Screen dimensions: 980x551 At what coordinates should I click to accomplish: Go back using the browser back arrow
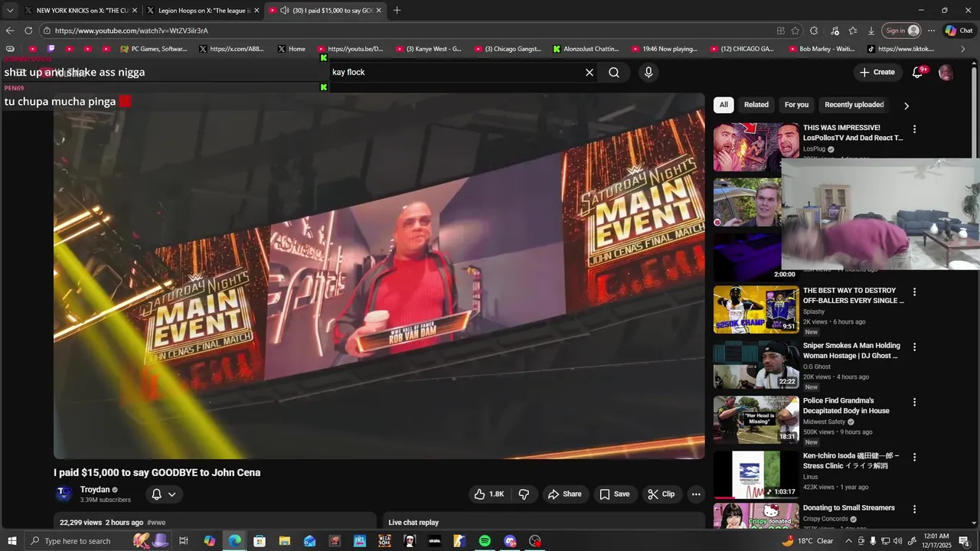coord(9,31)
